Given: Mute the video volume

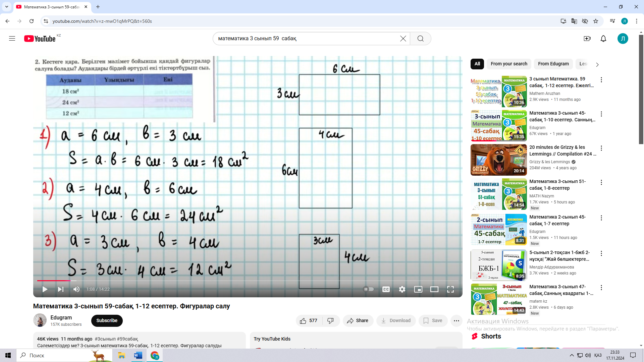Looking at the screenshot, I should [x=76, y=289].
